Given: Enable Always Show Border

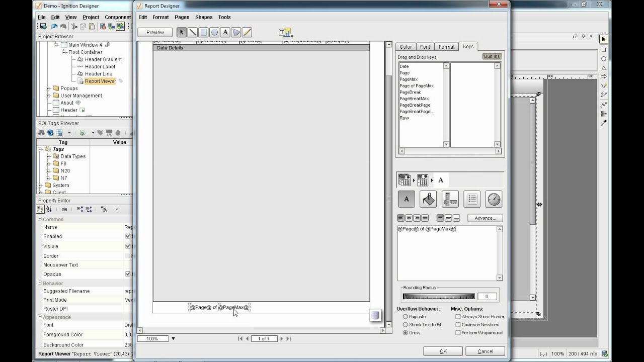Looking at the screenshot, I should pyautogui.click(x=458, y=317).
